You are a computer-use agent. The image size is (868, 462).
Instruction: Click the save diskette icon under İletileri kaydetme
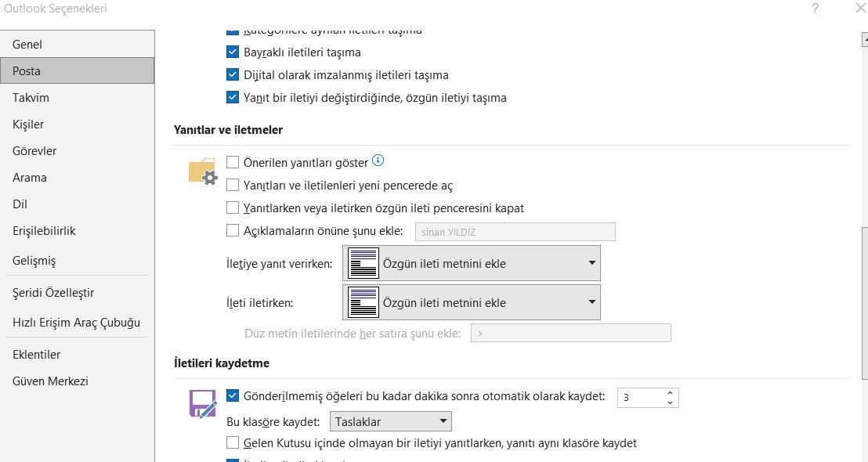pyautogui.click(x=202, y=403)
